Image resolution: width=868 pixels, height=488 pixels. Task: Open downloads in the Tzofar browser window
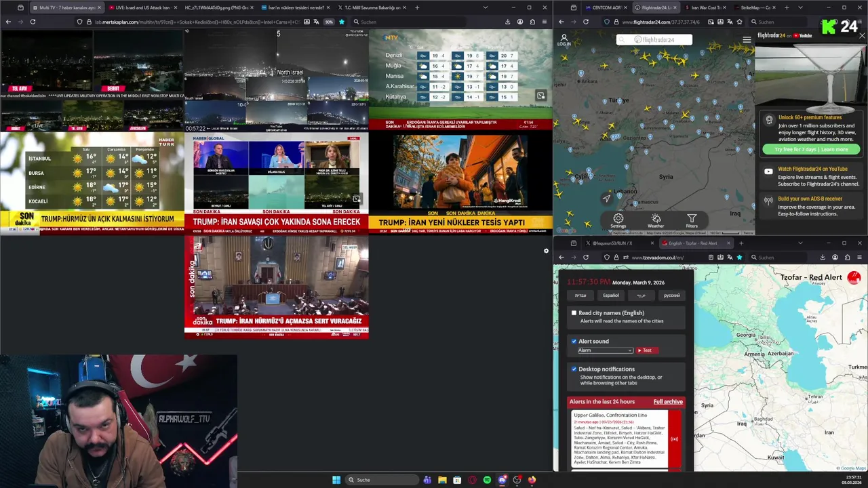click(823, 258)
